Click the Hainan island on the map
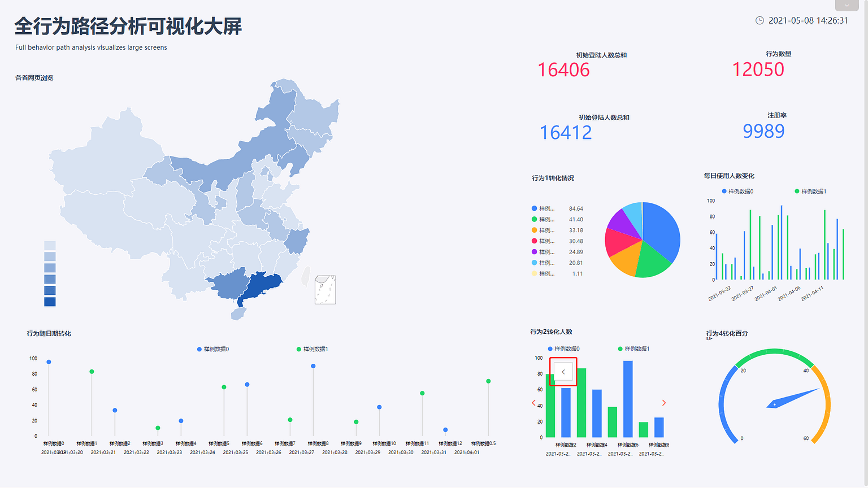 (x=238, y=313)
